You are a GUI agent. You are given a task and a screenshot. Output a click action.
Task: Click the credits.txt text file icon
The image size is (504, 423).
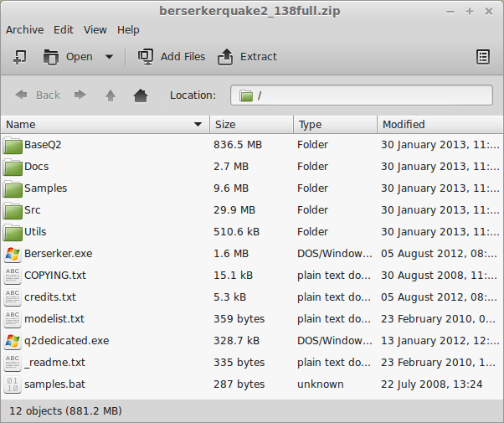point(13,297)
